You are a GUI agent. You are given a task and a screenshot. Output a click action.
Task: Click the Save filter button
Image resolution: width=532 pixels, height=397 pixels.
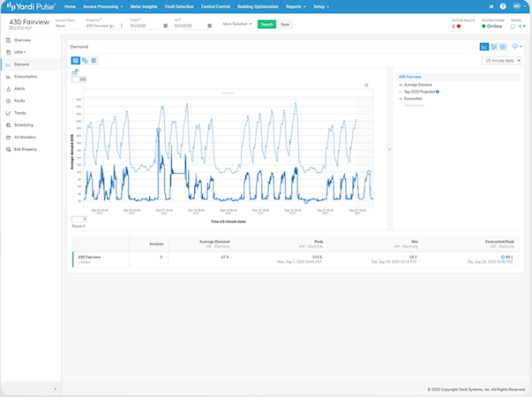pyautogui.click(x=285, y=24)
